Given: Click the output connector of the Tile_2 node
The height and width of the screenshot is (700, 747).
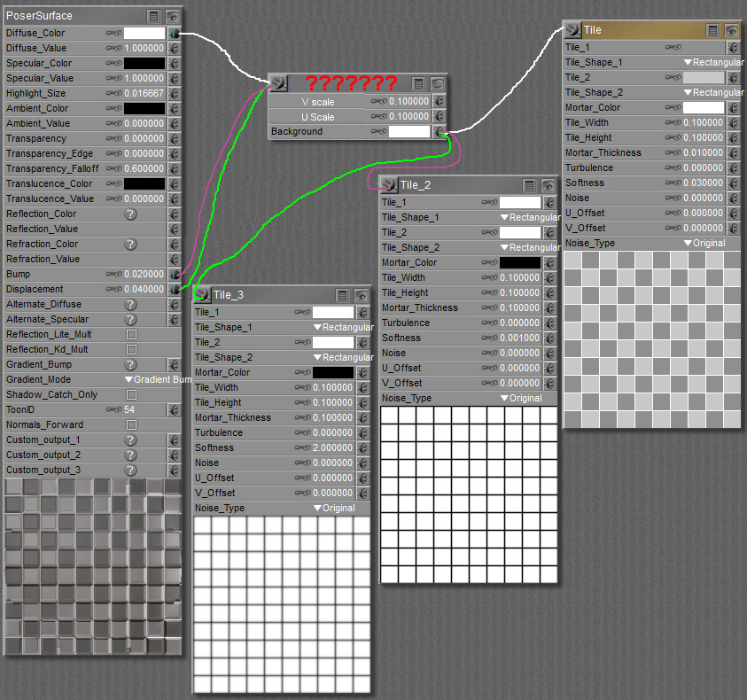Looking at the screenshot, I should pos(389,185).
